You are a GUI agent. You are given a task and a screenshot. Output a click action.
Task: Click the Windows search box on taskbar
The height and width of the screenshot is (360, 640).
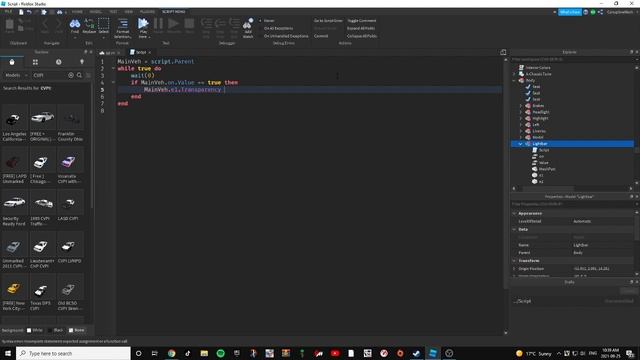click(x=73, y=353)
